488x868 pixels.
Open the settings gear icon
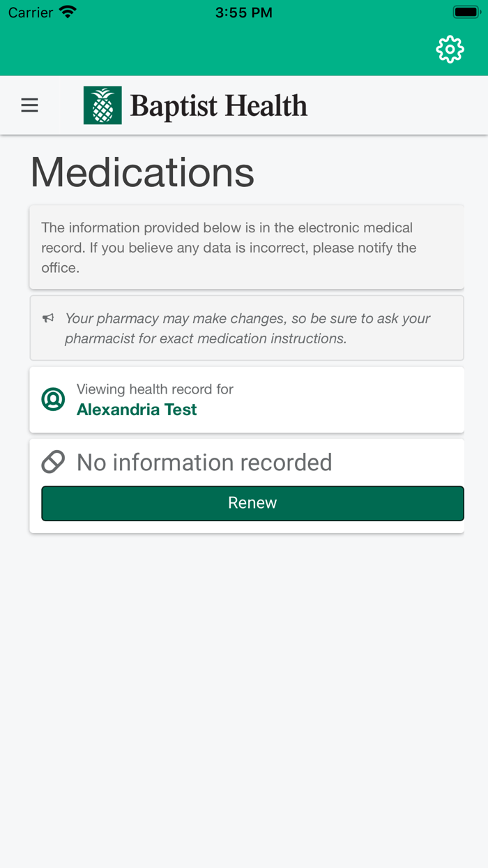coord(450,50)
